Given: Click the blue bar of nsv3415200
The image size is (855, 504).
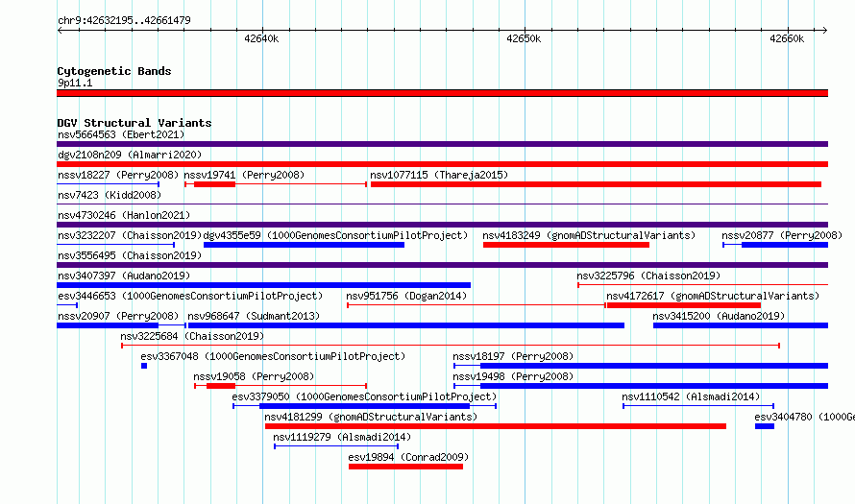Looking at the screenshot, I should tap(741, 325).
